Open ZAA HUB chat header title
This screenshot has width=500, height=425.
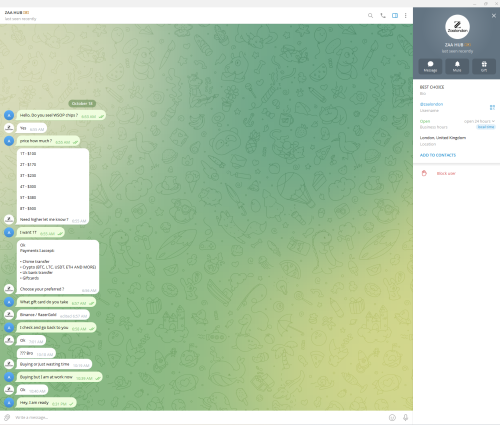pos(17,13)
